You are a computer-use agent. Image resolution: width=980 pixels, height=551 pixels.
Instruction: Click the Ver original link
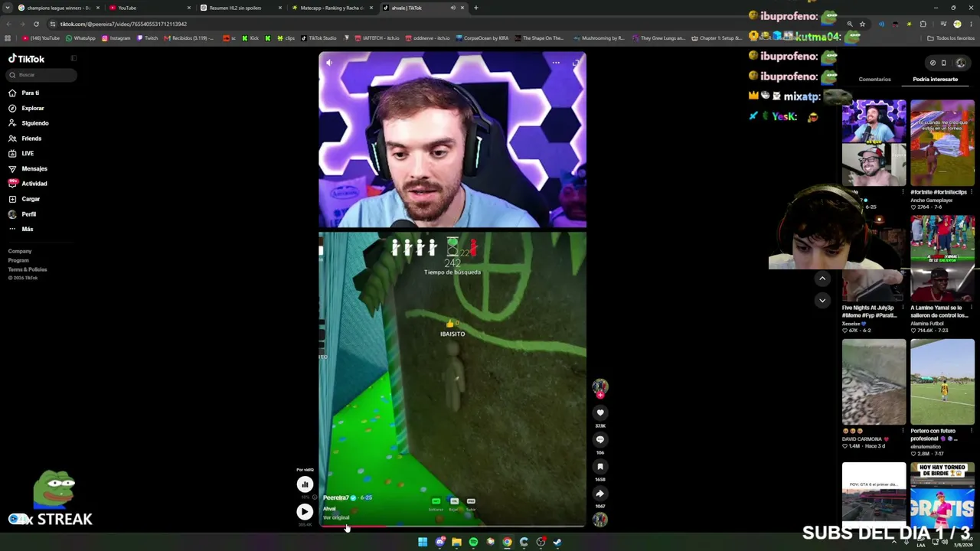[x=336, y=517]
